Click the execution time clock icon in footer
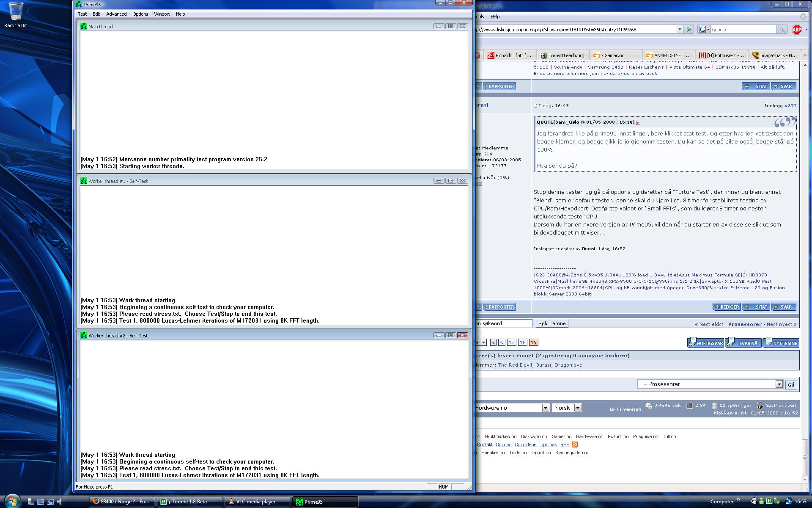Image resolution: width=812 pixels, height=508 pixels. click(649, 406)
